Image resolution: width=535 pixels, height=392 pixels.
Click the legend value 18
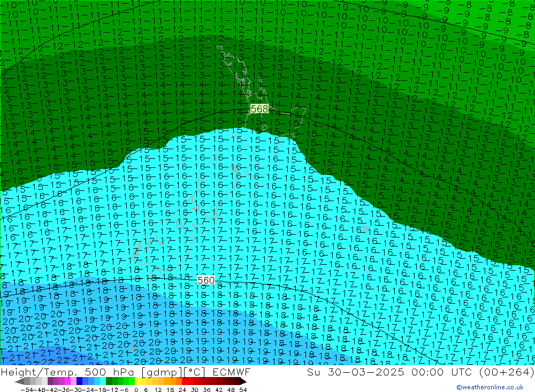170,390
